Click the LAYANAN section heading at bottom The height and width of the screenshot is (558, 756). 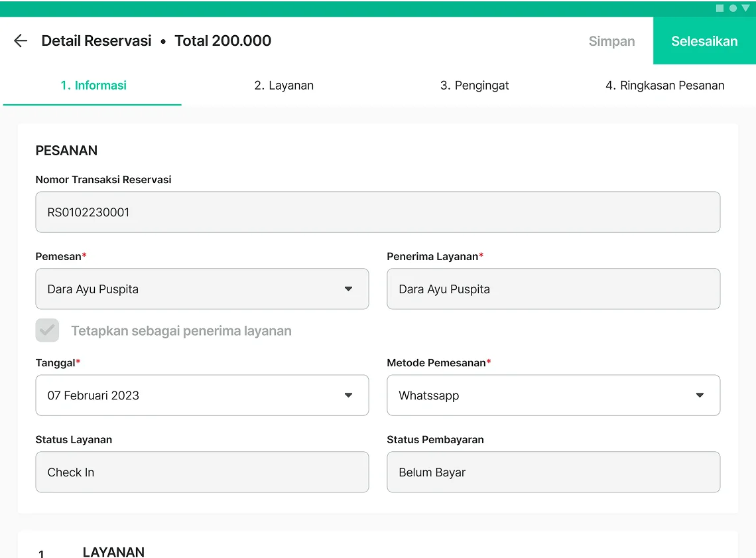coord(113,552)
